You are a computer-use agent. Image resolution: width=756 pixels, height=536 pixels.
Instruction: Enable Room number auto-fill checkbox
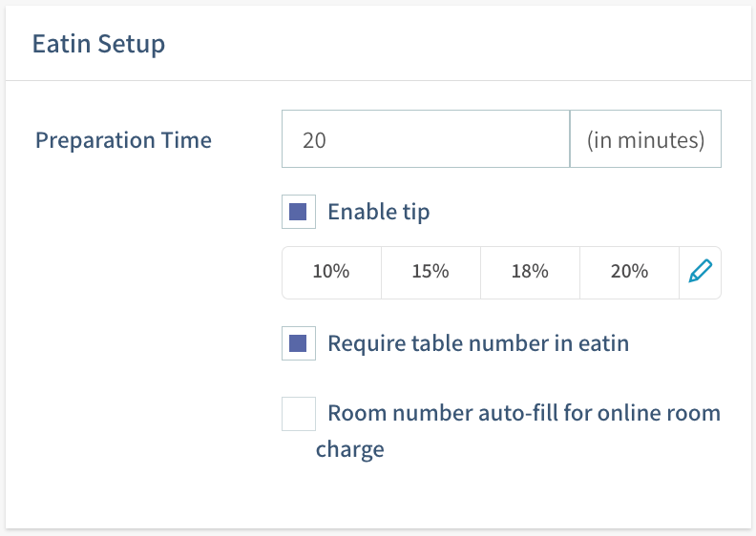point(298,414)
